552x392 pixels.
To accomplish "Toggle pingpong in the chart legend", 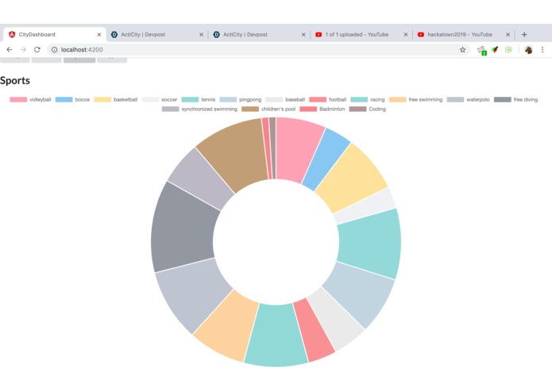I will tap(241, 99).
